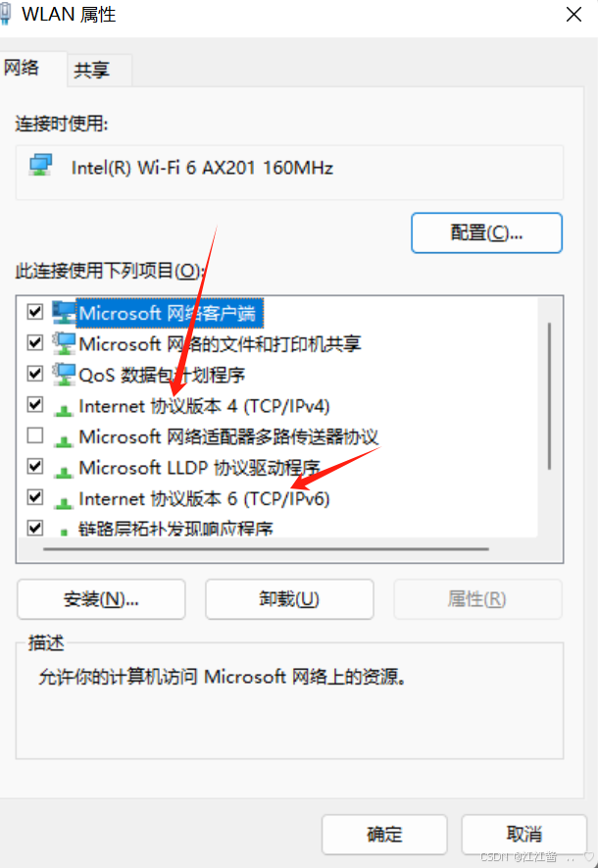Click the TCP/IPv4 protocol icon
This screenshot has width=598, height=868.
[64, 410]
